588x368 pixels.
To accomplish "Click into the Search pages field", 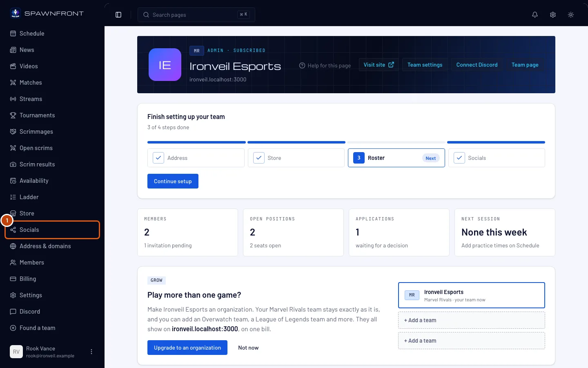I will 196,15.
